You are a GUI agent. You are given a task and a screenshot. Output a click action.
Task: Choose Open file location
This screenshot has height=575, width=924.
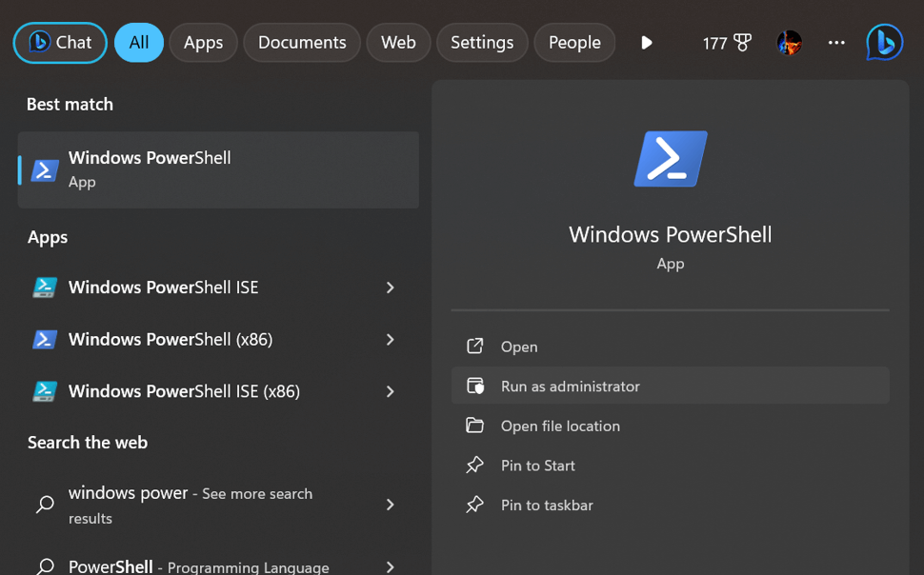(x=670, y=426)
